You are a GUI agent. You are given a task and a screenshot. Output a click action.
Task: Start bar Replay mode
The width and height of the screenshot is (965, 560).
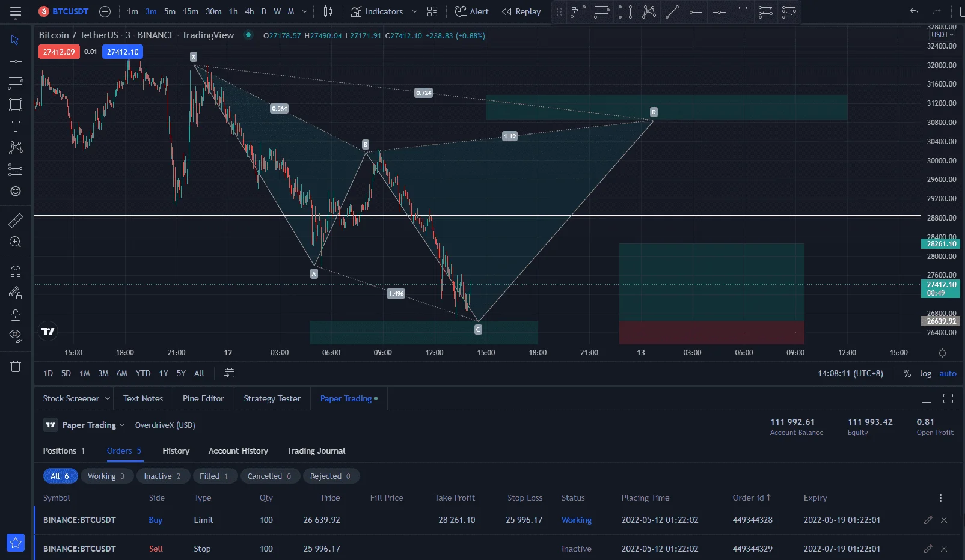(521, 11)
